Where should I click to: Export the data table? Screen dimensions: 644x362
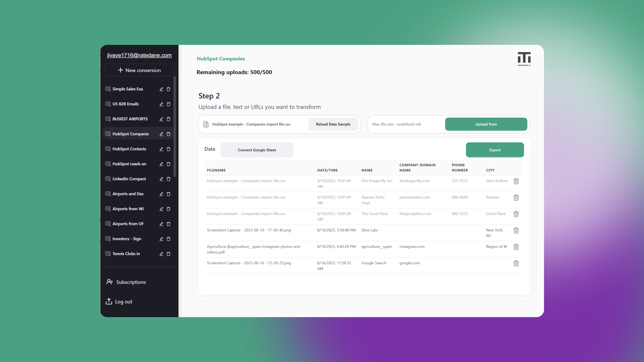click(494, 150)
